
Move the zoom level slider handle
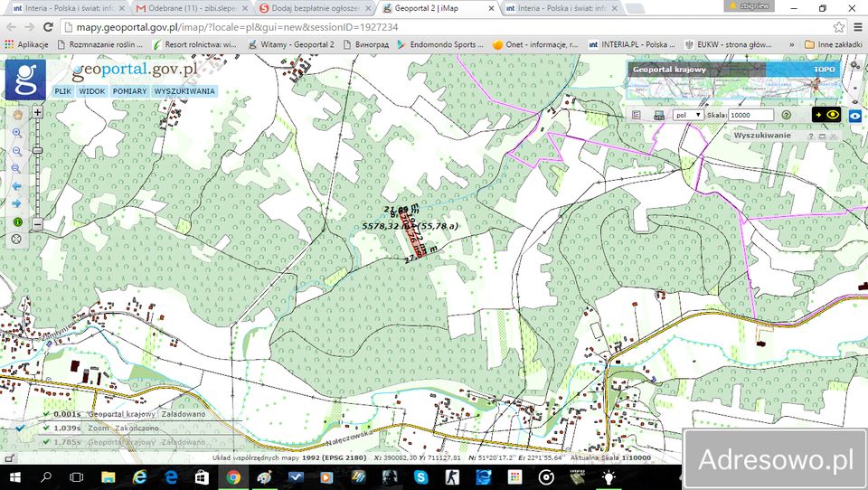(37, 151)
